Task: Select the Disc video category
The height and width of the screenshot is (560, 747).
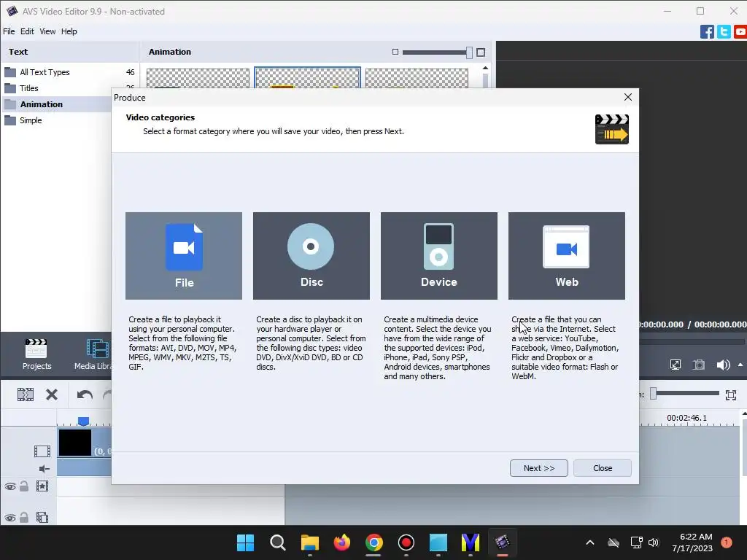Action: point(311,256)
